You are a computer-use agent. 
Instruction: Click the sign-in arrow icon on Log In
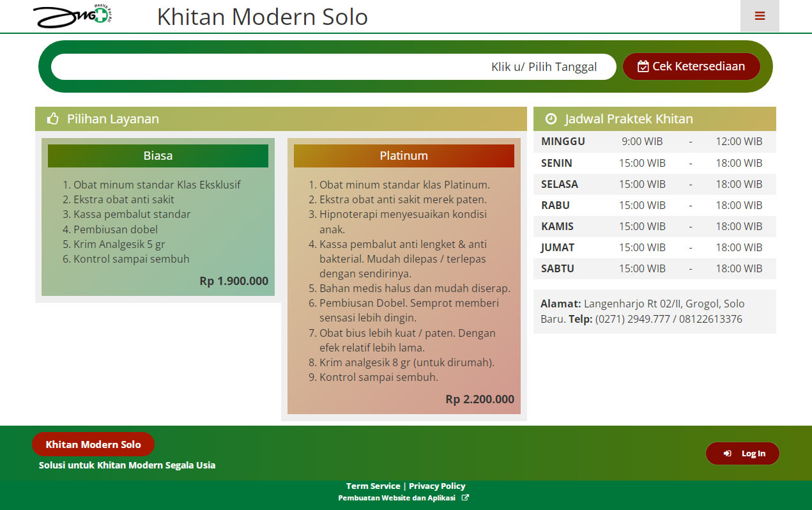click(727, 453)
